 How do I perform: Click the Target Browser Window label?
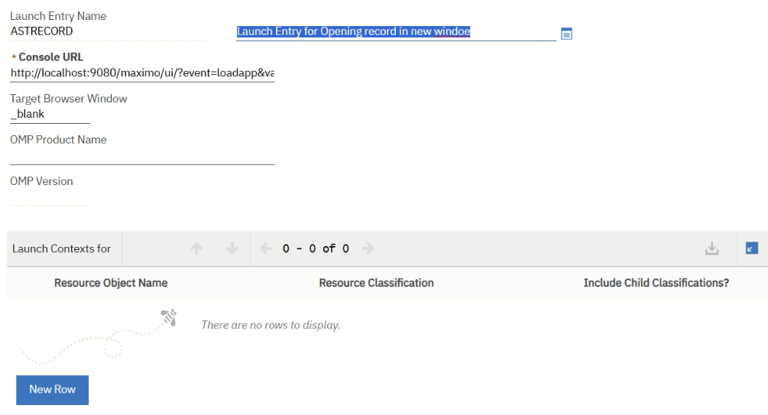(69, 98)
